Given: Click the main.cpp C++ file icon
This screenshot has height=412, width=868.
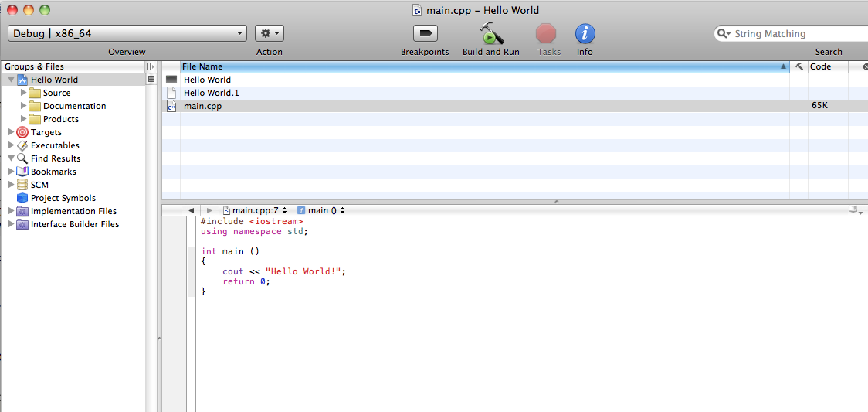Looking at the screenshot, I should point(171,106).
